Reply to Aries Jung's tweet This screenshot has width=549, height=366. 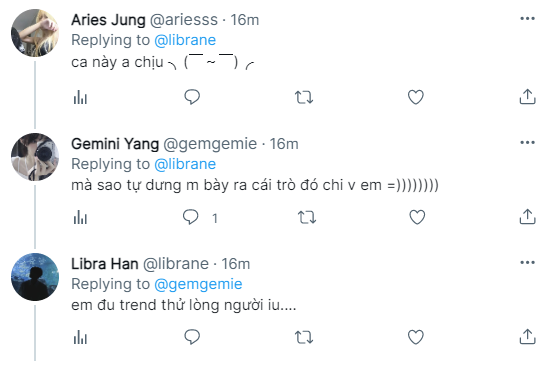[192, 97]
